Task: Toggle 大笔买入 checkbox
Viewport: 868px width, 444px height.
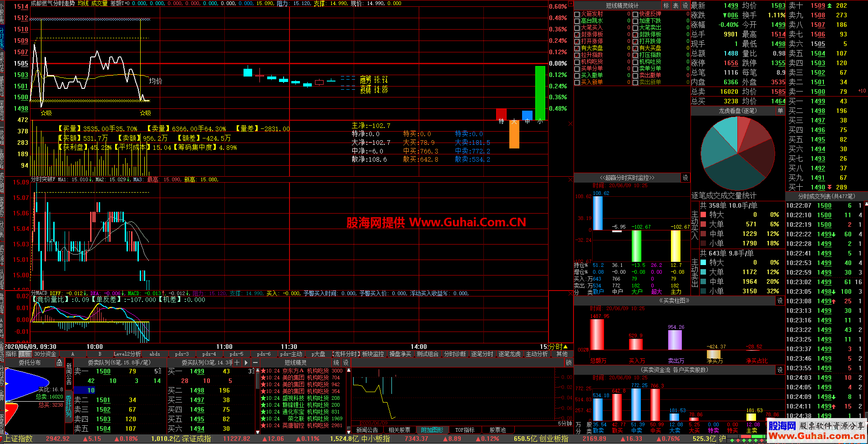Action: click(x=577, y=28)
